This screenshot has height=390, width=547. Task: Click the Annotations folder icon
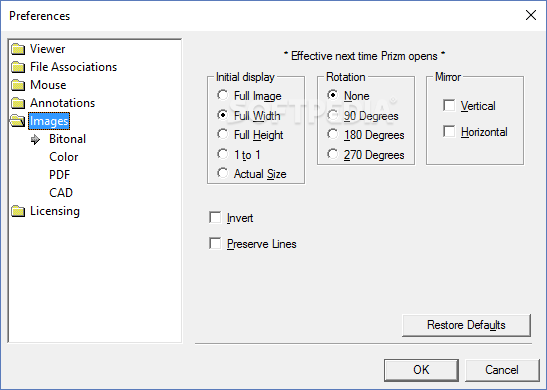(18, 103)
